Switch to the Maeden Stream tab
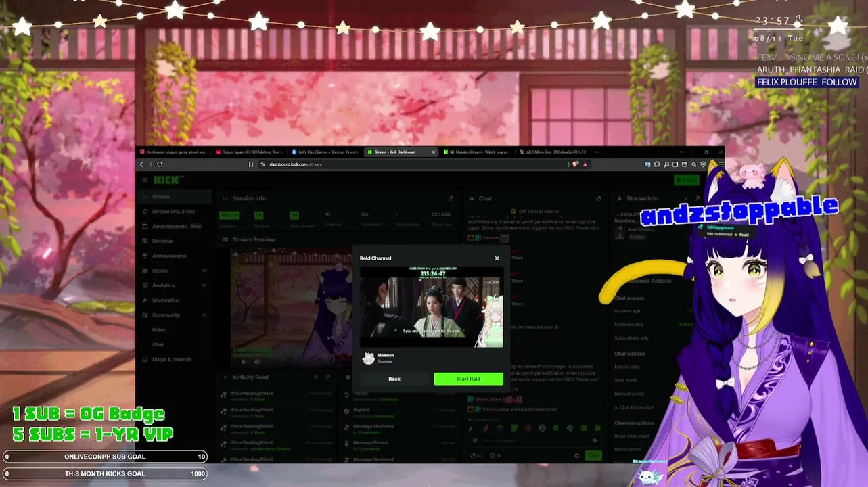Viewport: 868px width, 487px height. click(477, 152)
